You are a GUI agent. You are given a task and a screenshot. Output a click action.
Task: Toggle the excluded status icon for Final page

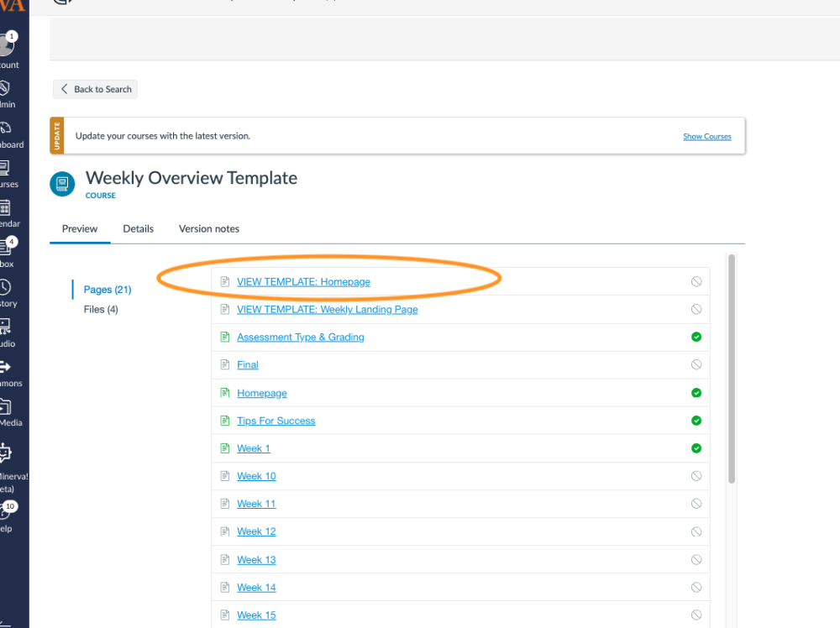coord(696,364)
